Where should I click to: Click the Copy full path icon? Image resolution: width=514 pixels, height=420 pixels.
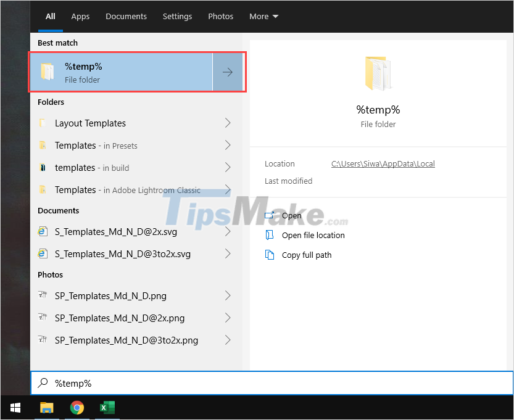pyautogui.click(x=269, y=255)
